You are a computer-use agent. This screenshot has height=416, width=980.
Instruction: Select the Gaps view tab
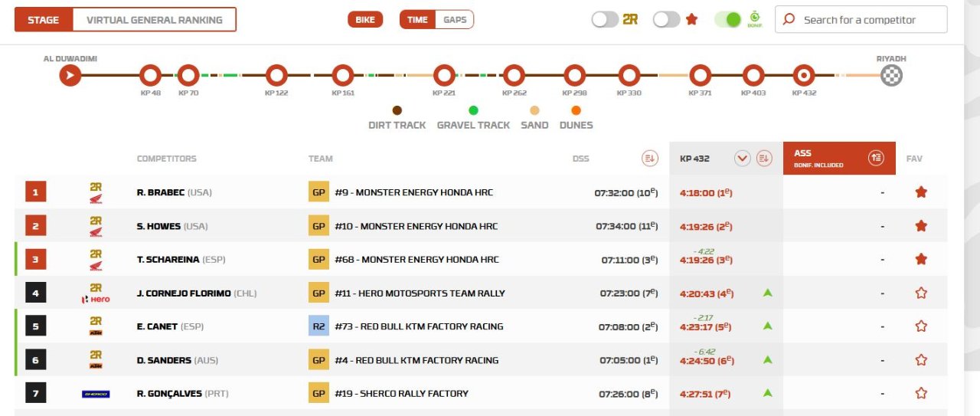pyautogui.click(x=455, y=20)
